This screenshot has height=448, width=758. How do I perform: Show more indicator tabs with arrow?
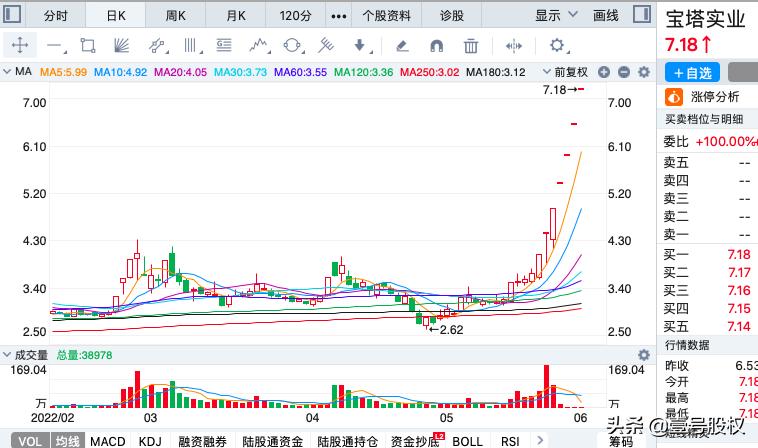540,440
